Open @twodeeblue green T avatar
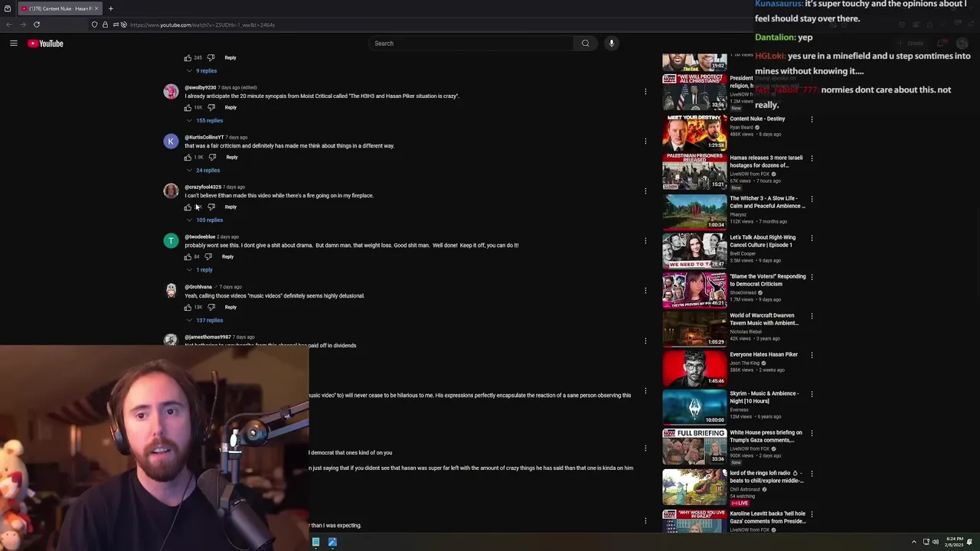980x551 pixels. (x=171, y=241)
